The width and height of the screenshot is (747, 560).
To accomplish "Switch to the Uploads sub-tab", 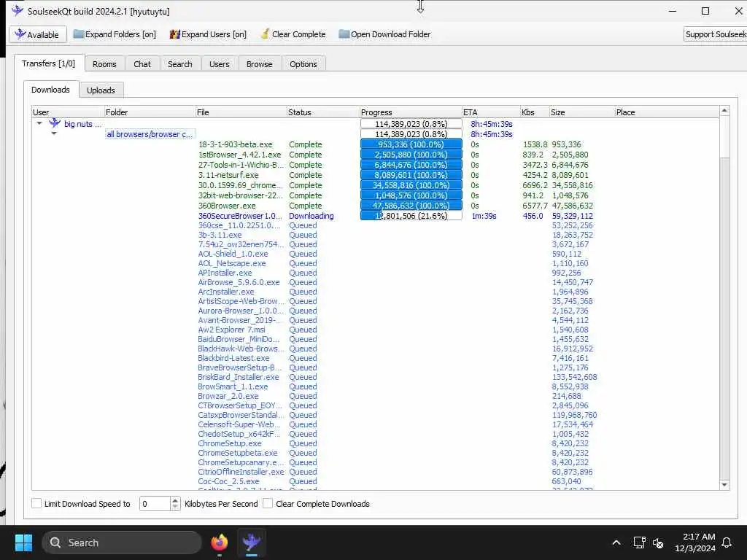I will (101, 90).
